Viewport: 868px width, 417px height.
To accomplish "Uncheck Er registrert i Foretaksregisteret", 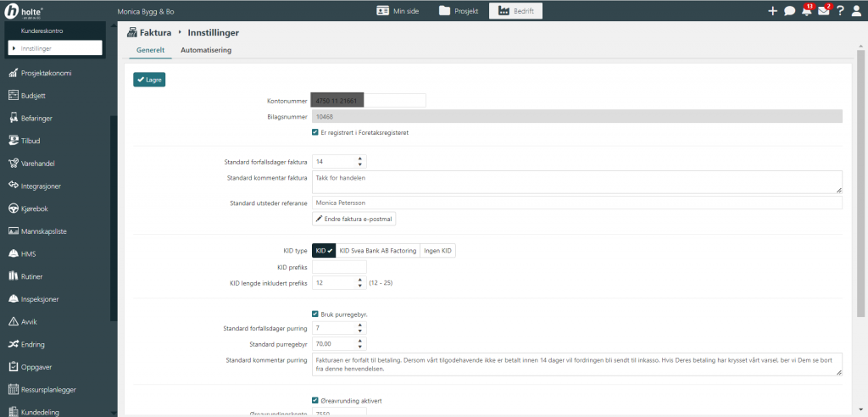I will pyautogui.click(x=316, y=132).
